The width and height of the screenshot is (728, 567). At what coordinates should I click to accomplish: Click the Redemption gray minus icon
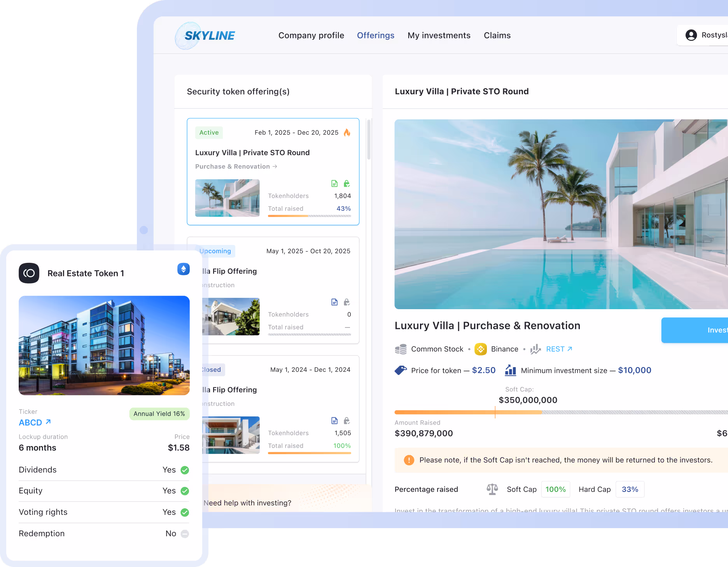[185, 534]
